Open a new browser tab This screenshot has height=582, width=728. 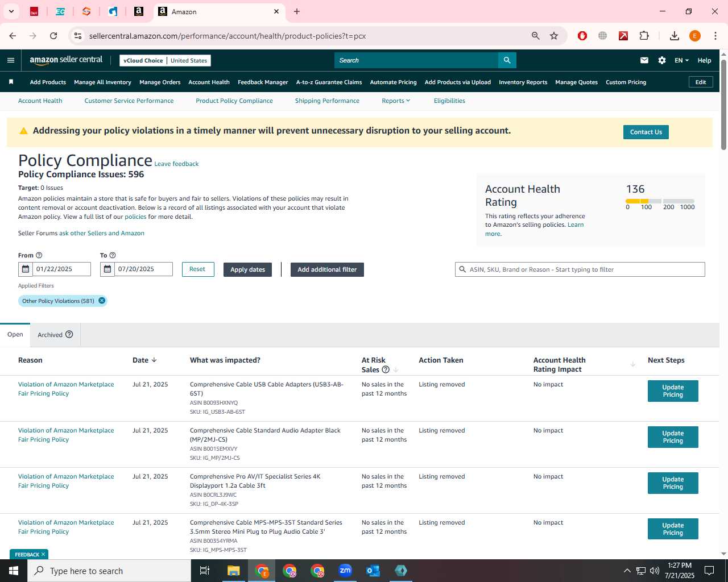[297, 11]
